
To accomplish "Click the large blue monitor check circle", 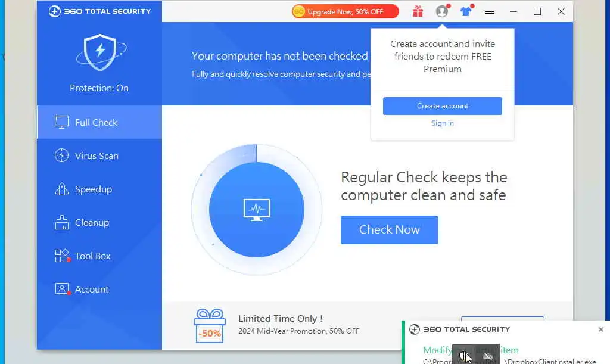I will click(x=256, y=210).
